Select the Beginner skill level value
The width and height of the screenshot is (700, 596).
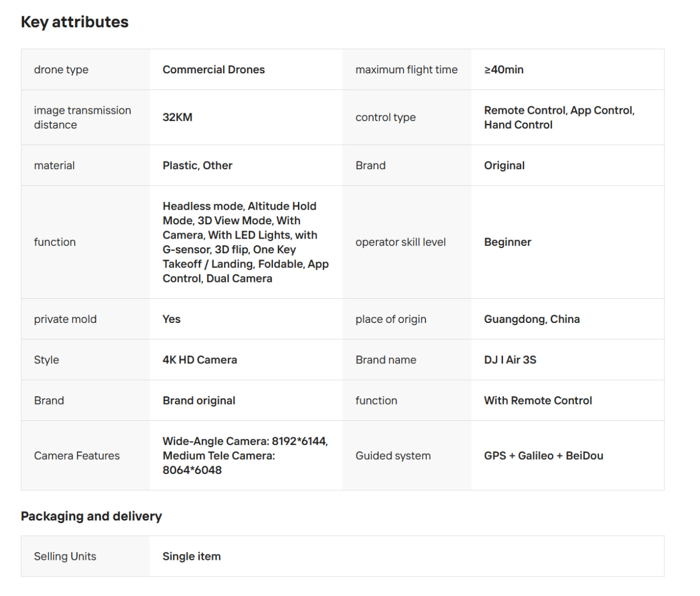pos(507,242)
